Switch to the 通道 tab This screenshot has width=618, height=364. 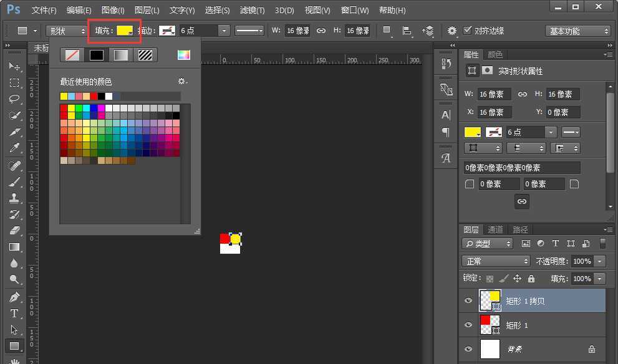(496, 229)
